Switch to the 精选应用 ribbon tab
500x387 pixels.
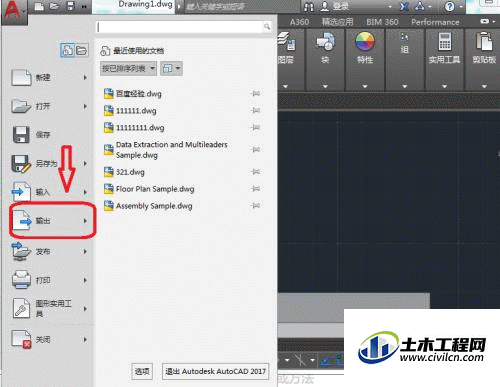pos(337,22)
